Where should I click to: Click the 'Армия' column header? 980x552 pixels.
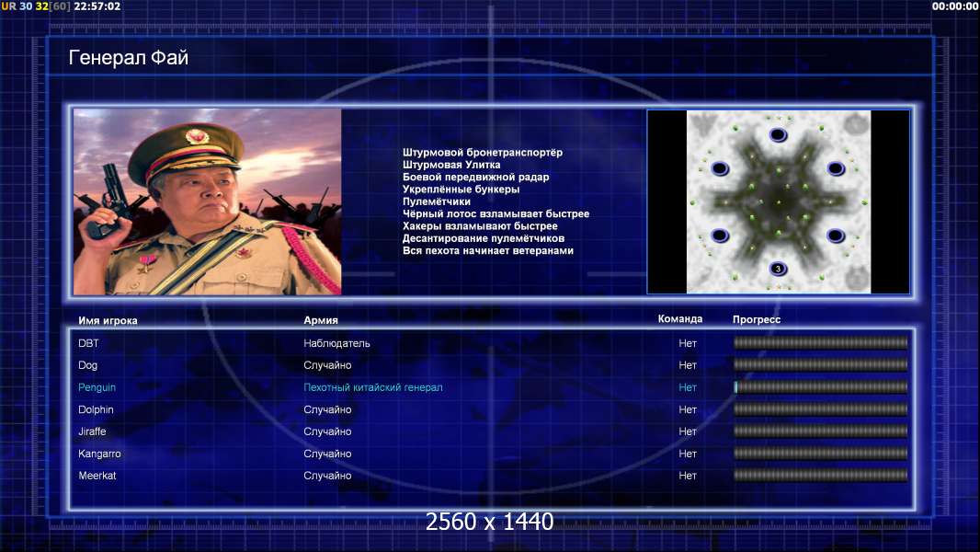click(x=321, y=320)
